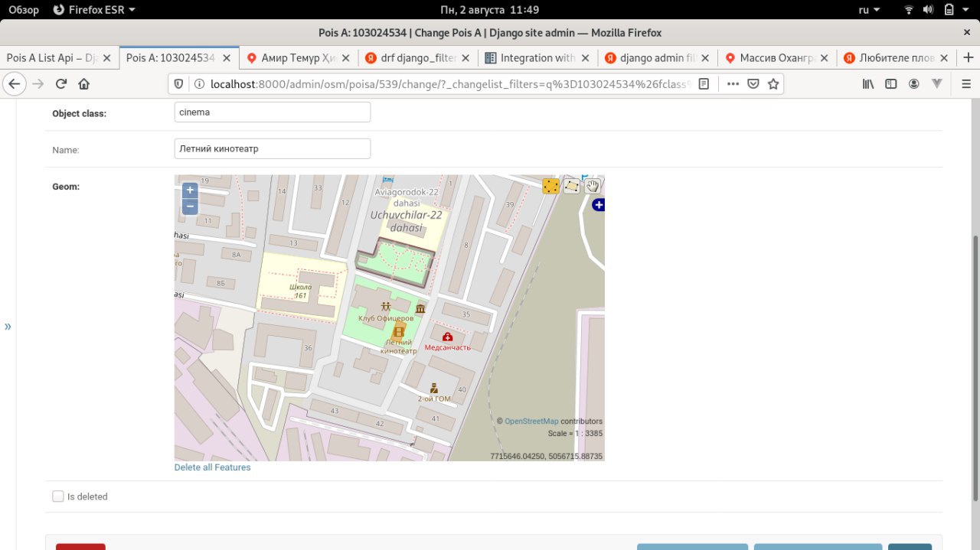Click the Name field Летний кинотеатр
Viewport: 980px width, 550px height.
pos(273,148)
